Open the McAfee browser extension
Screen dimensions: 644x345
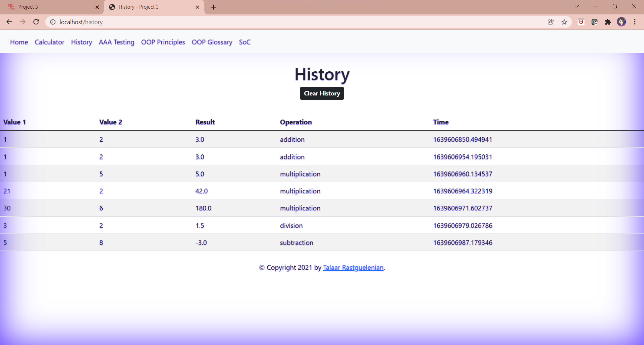tap(581, 22)
